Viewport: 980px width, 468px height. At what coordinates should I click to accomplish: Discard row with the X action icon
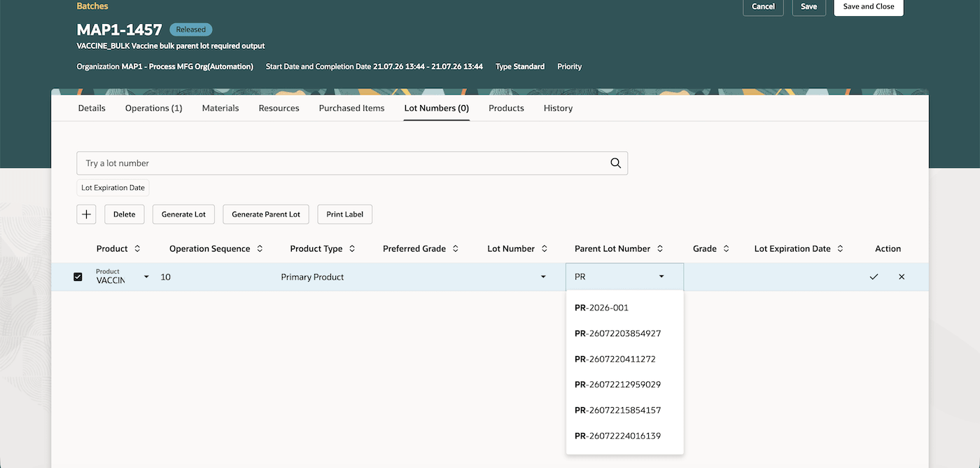click(x=902, y=277)
